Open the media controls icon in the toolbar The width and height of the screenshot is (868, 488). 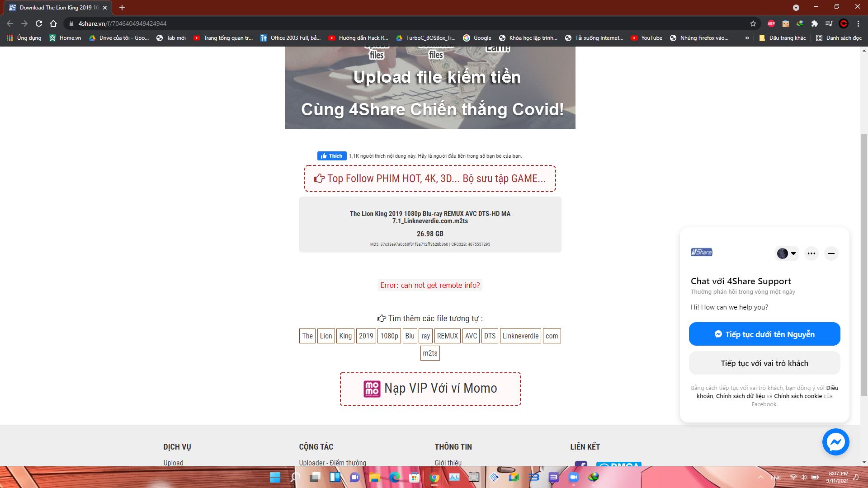pyautogui.click(x=829, y=23)
